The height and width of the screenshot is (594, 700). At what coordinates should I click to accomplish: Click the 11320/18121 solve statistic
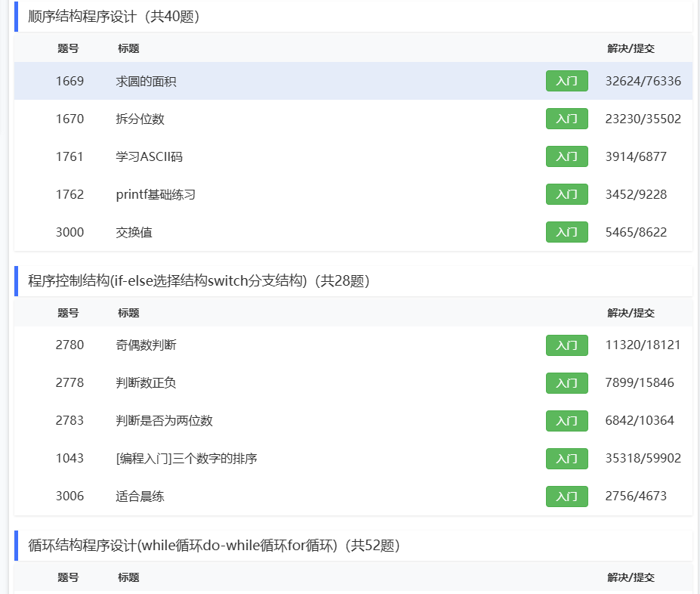click(643, 345)
